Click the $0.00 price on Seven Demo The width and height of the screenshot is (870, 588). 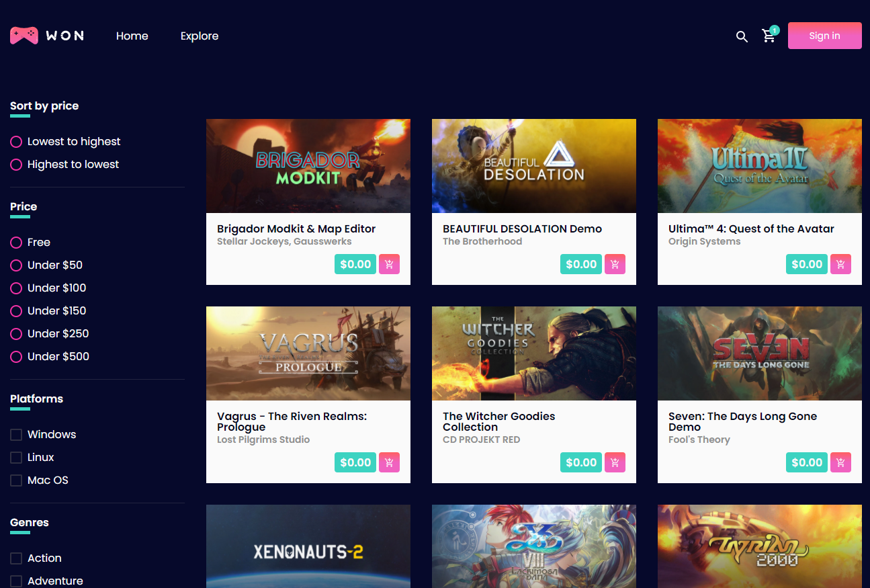click(807, 462)
